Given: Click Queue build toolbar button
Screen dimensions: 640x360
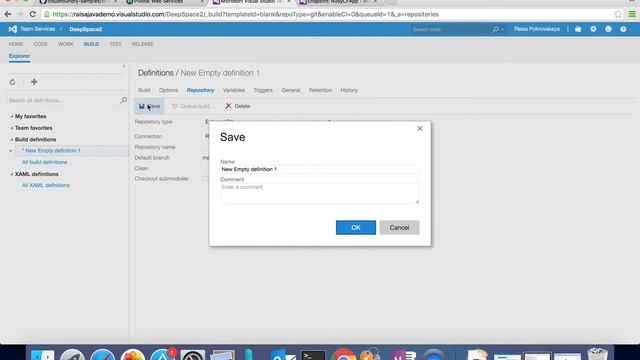Looking at the screenshot, I should [192, 106].
